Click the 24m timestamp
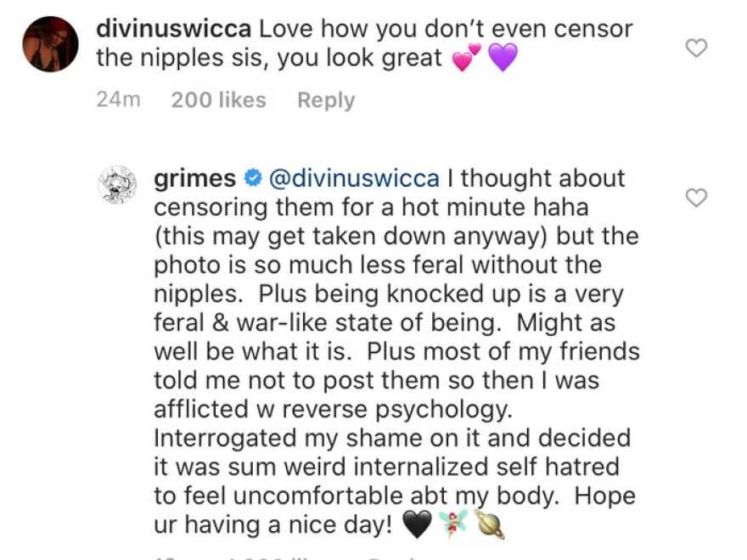Image resolution: width=747 pixels, height=560 pixels. point(119,100)
